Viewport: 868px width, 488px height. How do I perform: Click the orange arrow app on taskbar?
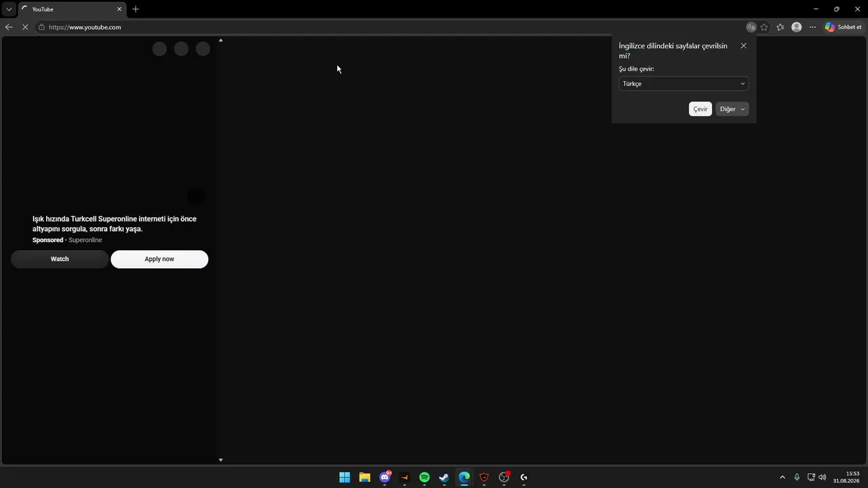tap(405, 477)
